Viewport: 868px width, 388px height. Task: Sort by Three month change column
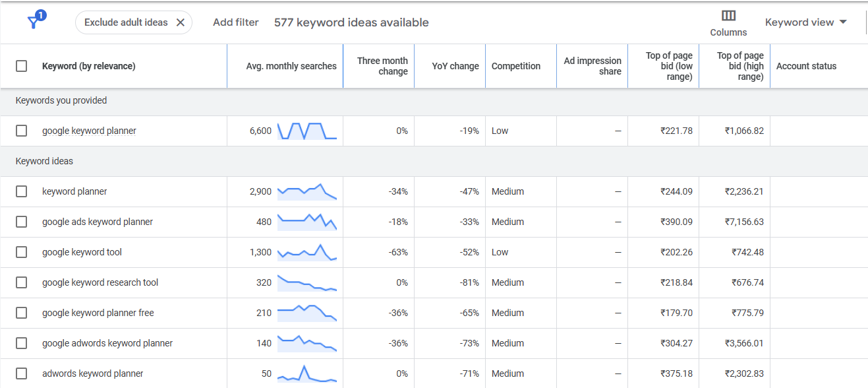[x=382, y=66]
